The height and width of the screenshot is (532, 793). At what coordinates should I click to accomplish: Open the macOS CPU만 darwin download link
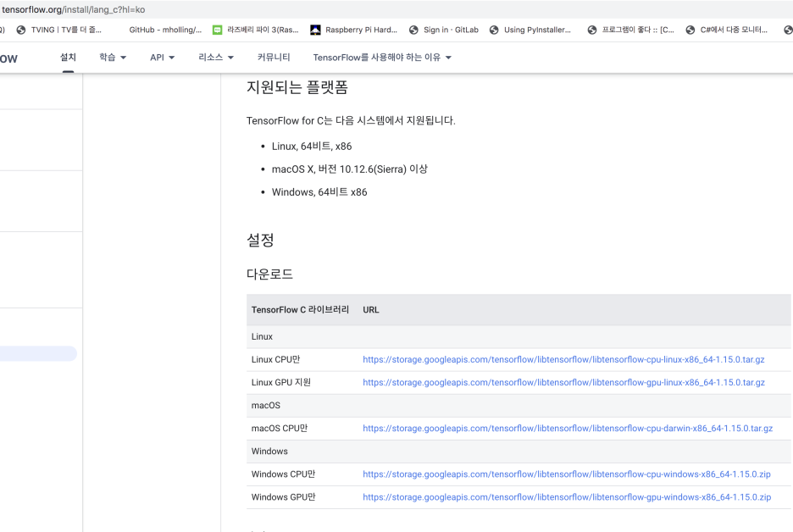click(x=568, y=429)
